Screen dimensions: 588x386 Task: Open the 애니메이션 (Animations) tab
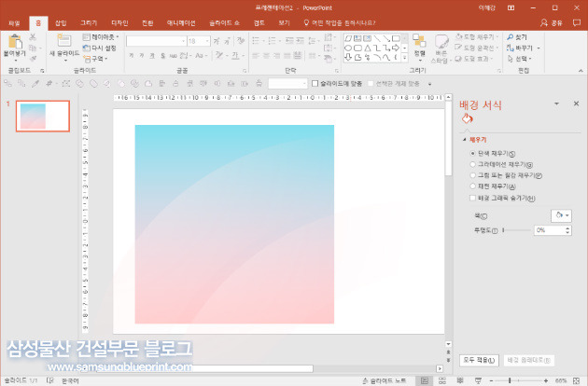point(181,23)
